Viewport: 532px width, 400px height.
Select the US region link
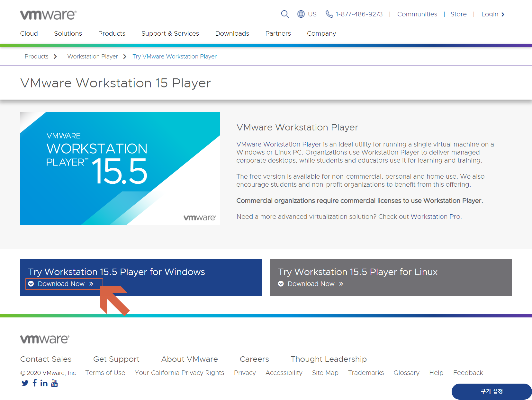(x=312, y=14)
